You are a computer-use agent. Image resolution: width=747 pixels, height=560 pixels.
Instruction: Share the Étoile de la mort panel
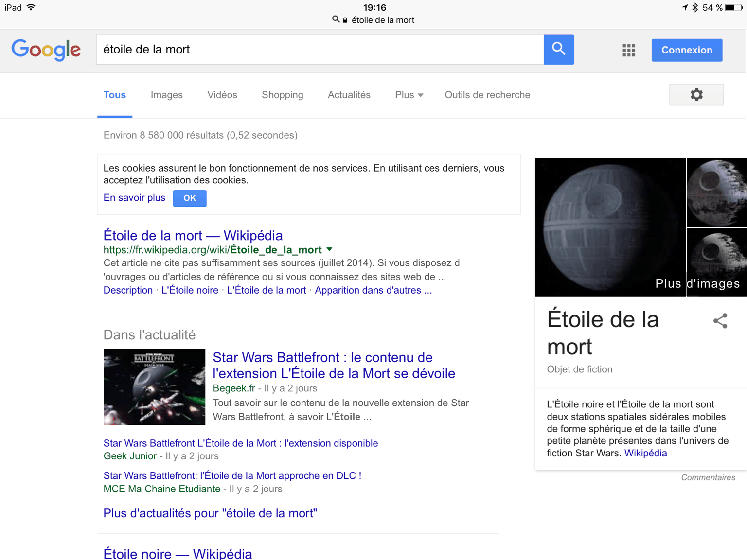[720, 321]
